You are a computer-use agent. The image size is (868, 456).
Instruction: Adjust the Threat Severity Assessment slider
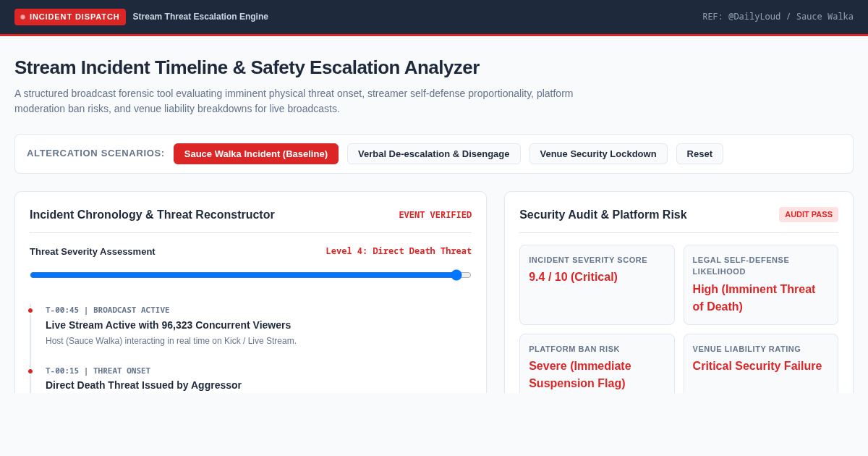250,275
